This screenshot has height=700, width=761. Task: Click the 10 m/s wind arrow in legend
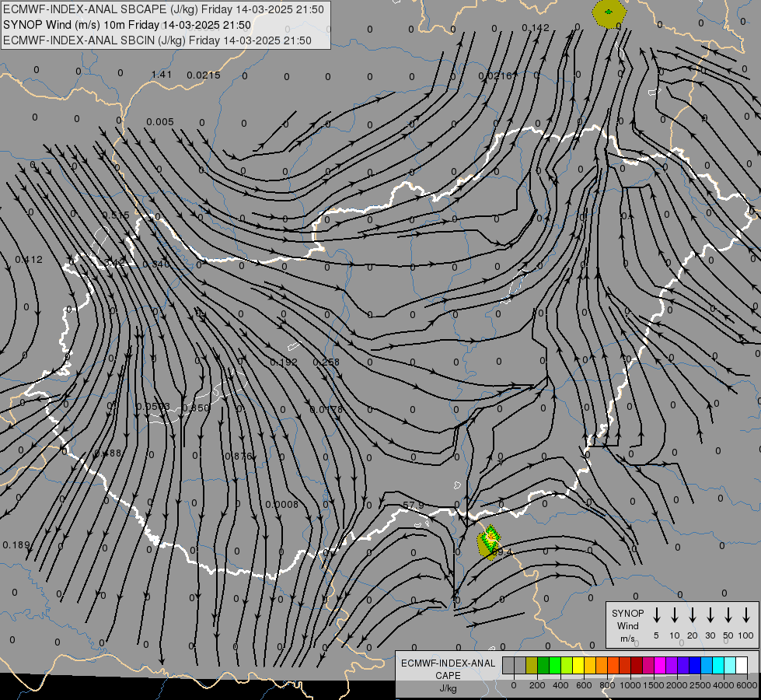click(x=674, y=615)
